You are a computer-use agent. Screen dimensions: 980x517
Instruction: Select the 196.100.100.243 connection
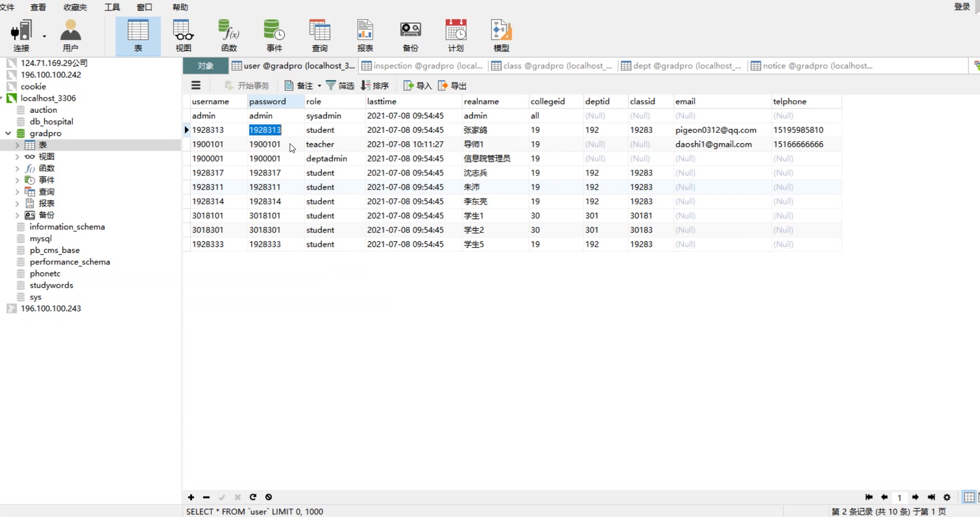click(x=51, y=309)
